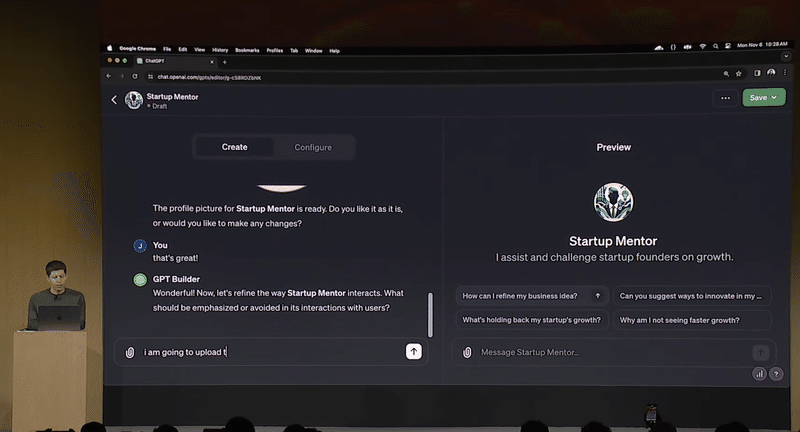Viewport: 800px width, 432px height.
Task: Click the menu bar date and time
Action: 762,45
